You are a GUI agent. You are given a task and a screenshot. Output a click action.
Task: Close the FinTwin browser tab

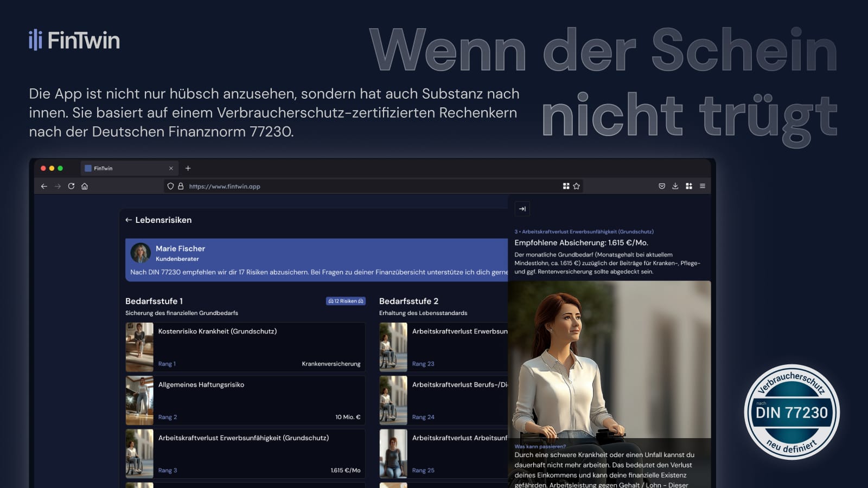coord(171,168)
